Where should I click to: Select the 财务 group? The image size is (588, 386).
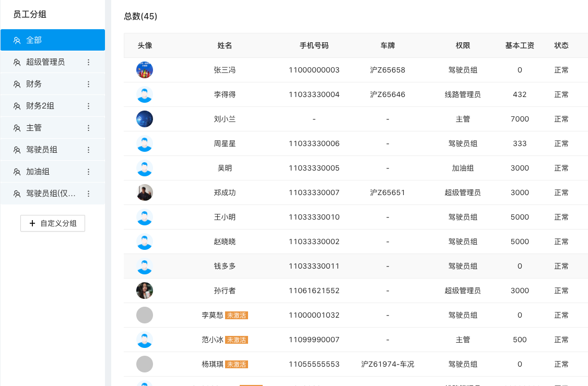53,84
